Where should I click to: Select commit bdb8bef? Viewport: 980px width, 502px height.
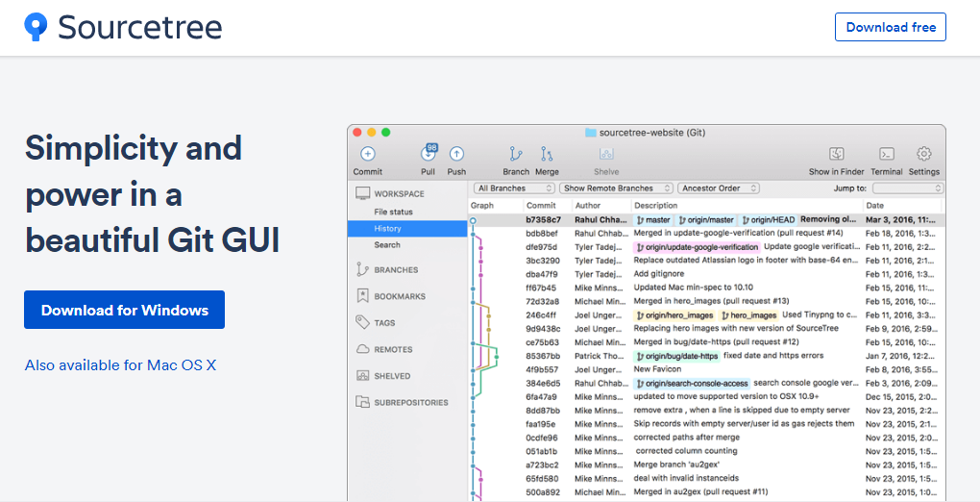(x=706, y=234)
